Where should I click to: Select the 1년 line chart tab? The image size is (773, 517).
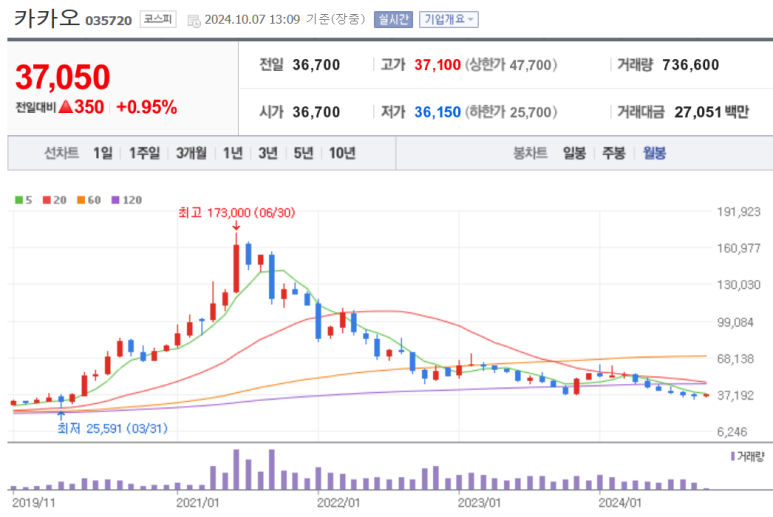(233, 153)
